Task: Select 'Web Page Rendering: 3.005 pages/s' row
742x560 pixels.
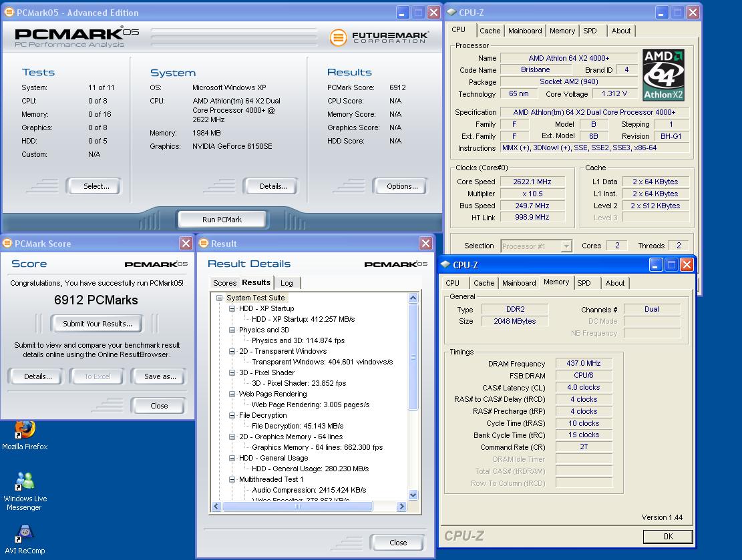Action: click(311, 405)
